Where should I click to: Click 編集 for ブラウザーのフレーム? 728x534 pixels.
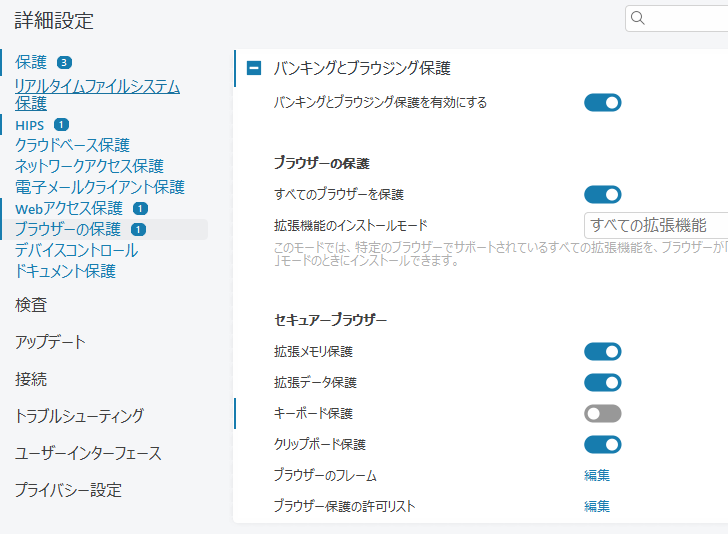click(x=597, y=475)
